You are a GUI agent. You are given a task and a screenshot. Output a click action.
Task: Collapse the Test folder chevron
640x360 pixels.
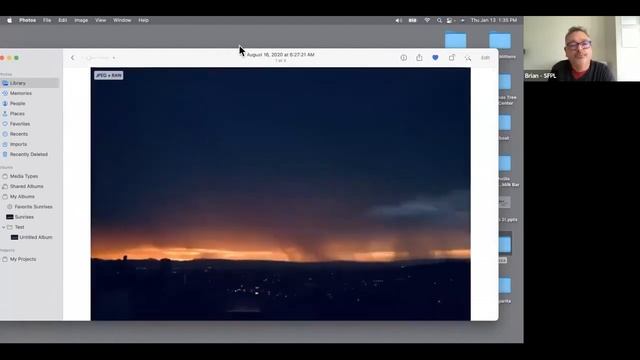coord(3,227)
